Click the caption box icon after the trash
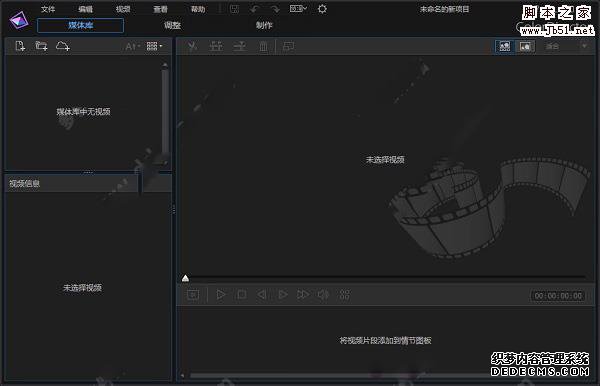The image size is (600, 386). coord(288,46)
